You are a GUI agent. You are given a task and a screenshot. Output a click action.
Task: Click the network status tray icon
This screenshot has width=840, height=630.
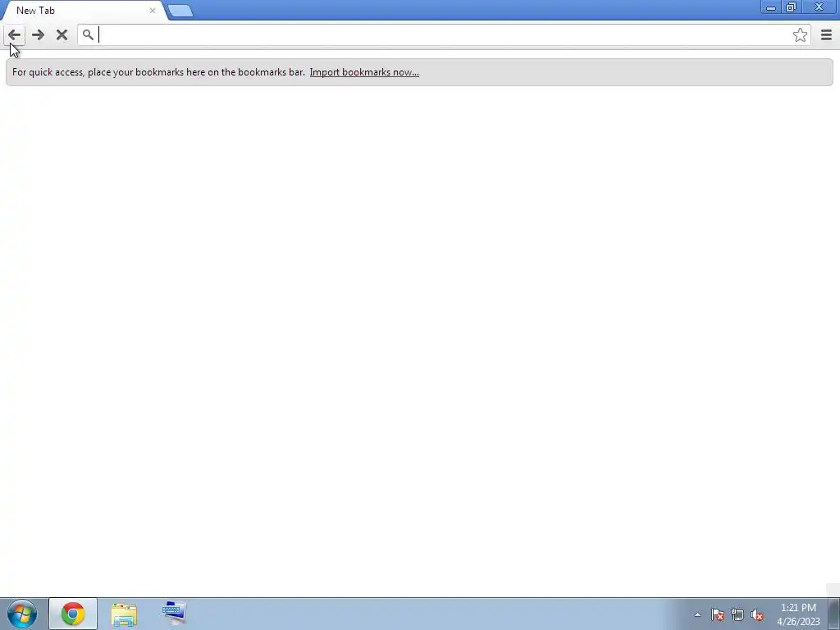[x=737, y=615]
